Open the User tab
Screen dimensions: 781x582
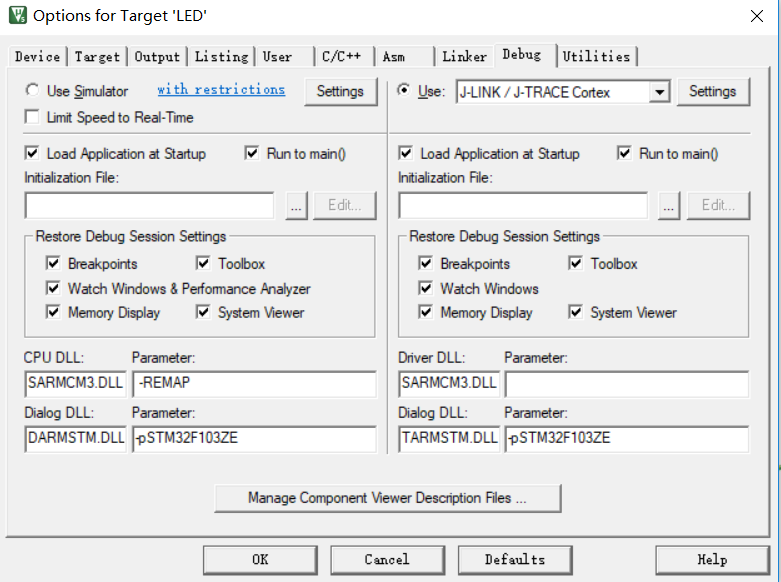(x=284, y=57)
